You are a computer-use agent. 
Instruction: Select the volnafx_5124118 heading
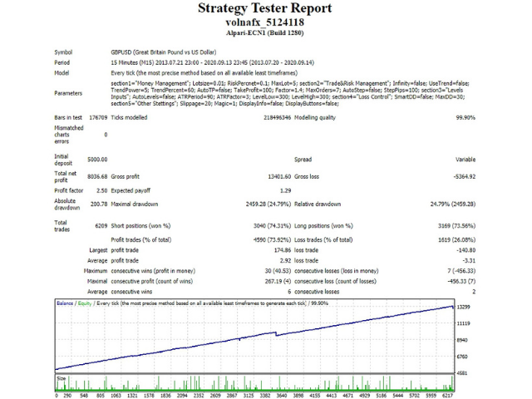(264, 22)
